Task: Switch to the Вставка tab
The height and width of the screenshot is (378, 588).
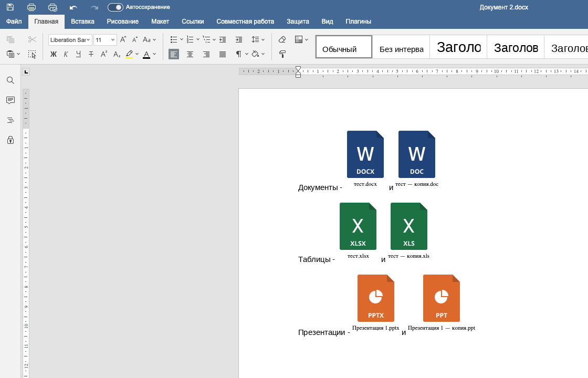Action: tap(82, 22)
